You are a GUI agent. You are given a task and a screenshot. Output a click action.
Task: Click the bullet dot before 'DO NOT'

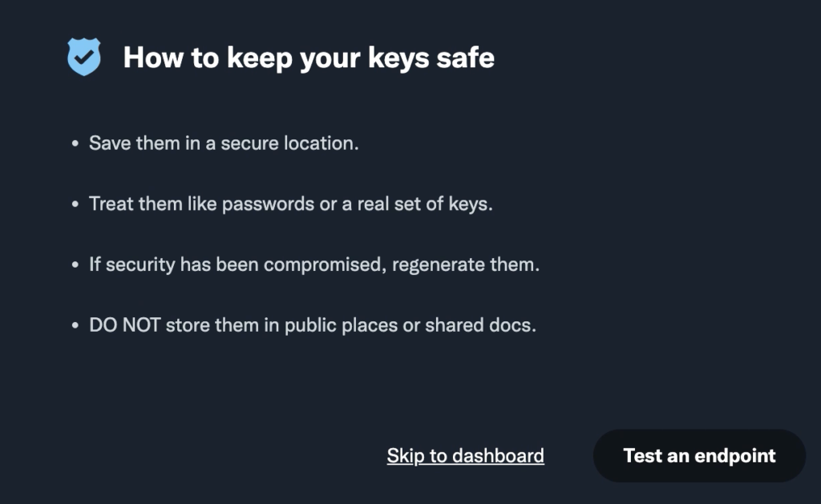tap(75, 325)
